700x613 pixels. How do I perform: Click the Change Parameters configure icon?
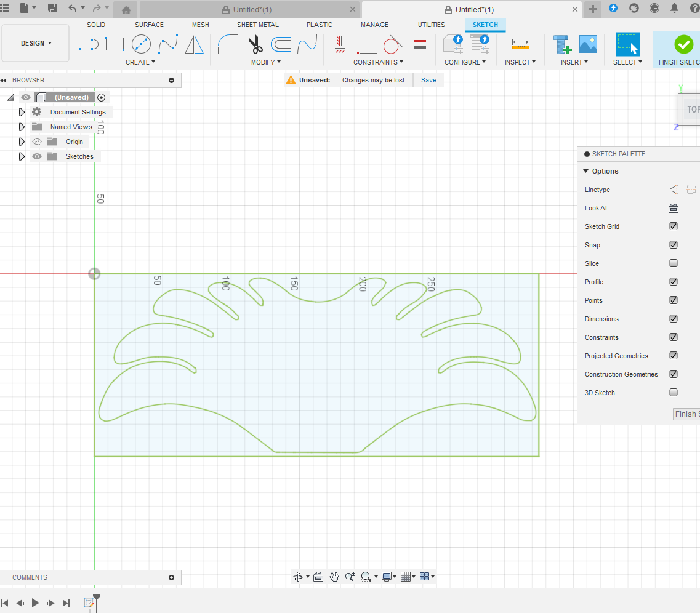click(480, 44)
